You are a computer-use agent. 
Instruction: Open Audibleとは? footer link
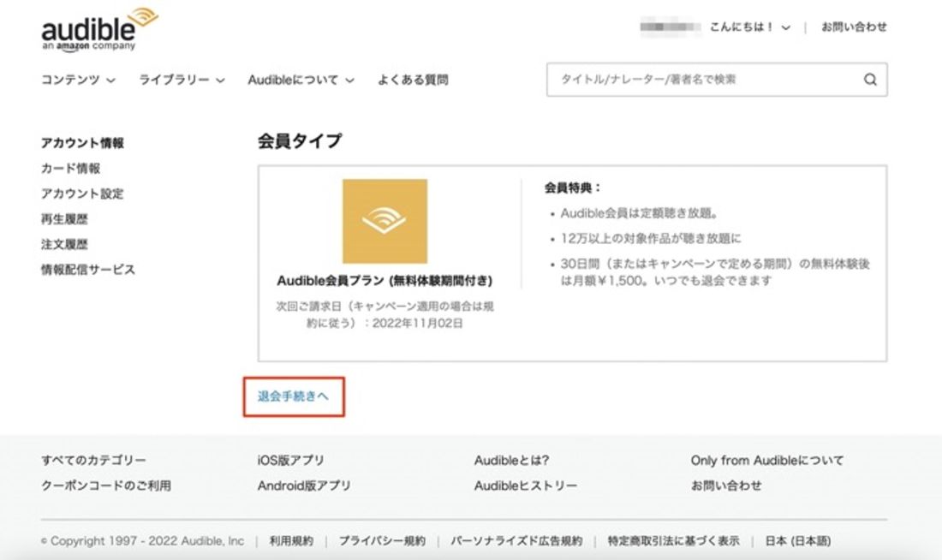tap(512, 461)
